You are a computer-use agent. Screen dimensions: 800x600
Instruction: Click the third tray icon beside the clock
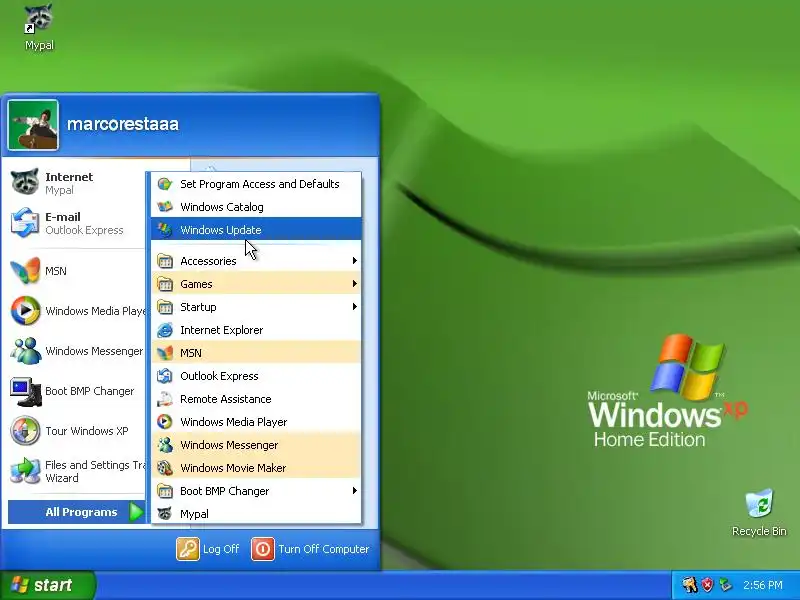[725, 585]
